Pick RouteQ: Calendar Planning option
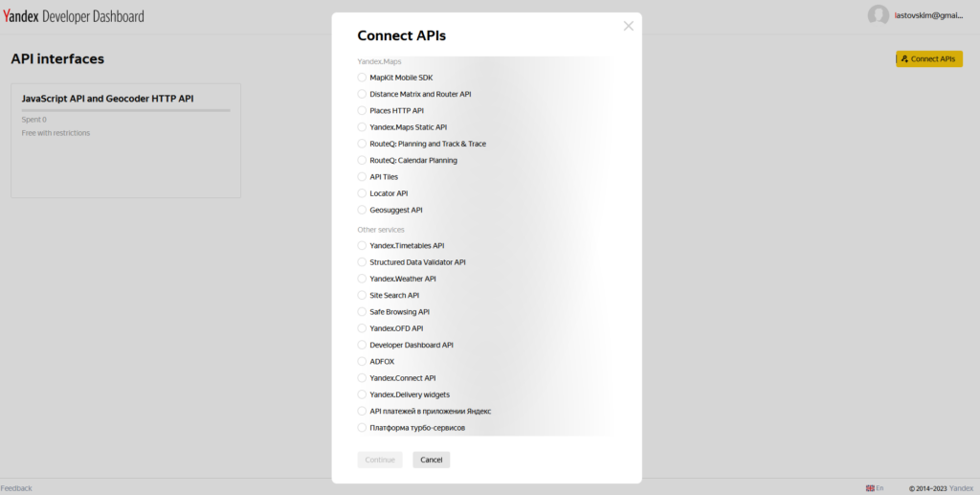The height and width of the screenshot is (495, 980). (362, 161)
